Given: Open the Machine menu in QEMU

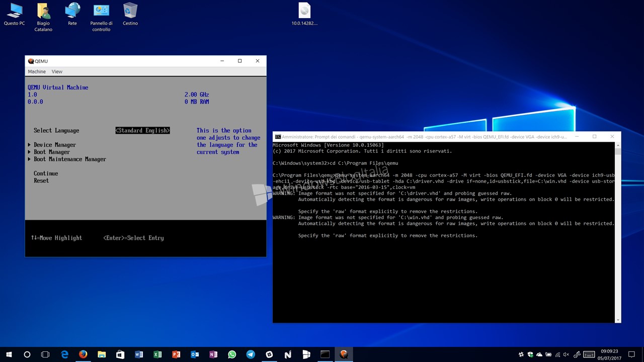Looking at the screenshot, I should tap(37, 71).
